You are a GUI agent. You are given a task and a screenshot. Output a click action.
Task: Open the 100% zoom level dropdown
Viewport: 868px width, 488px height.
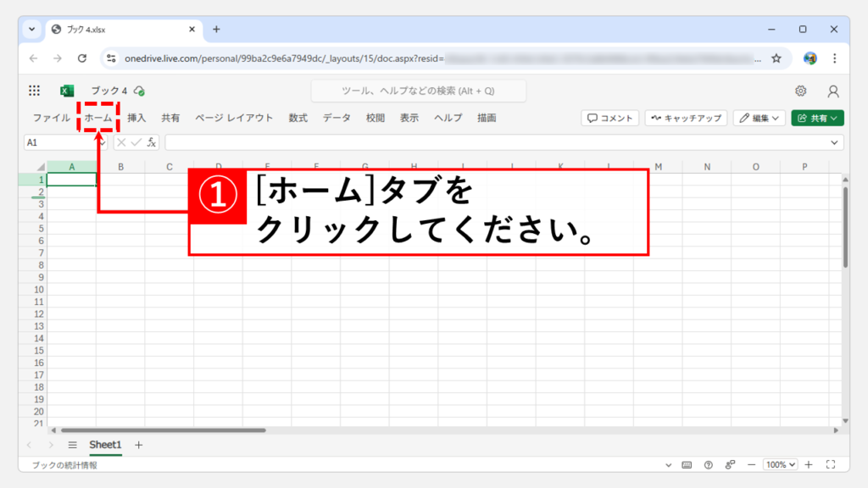(x=780, y=465)
